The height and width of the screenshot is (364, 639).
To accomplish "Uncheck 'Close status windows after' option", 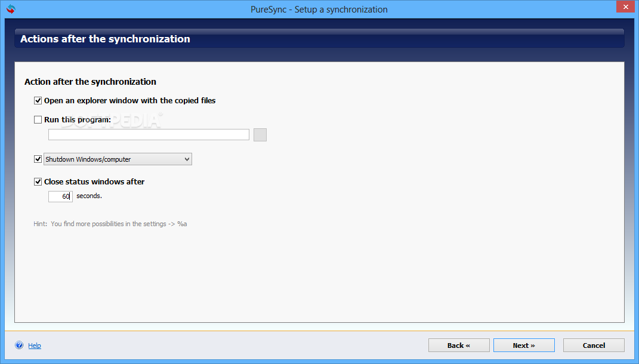I will pos(38,182).
